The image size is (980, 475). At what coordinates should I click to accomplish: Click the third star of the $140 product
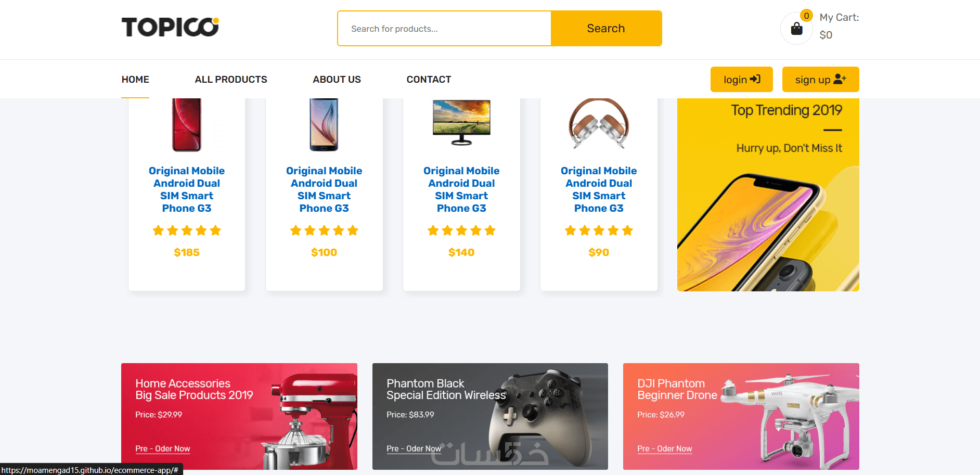461,230
